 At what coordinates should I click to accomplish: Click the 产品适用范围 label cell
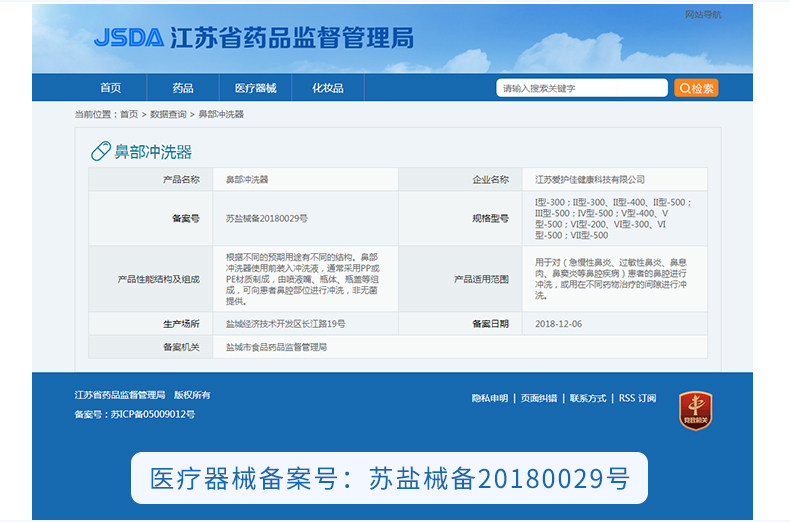point(460,279)
